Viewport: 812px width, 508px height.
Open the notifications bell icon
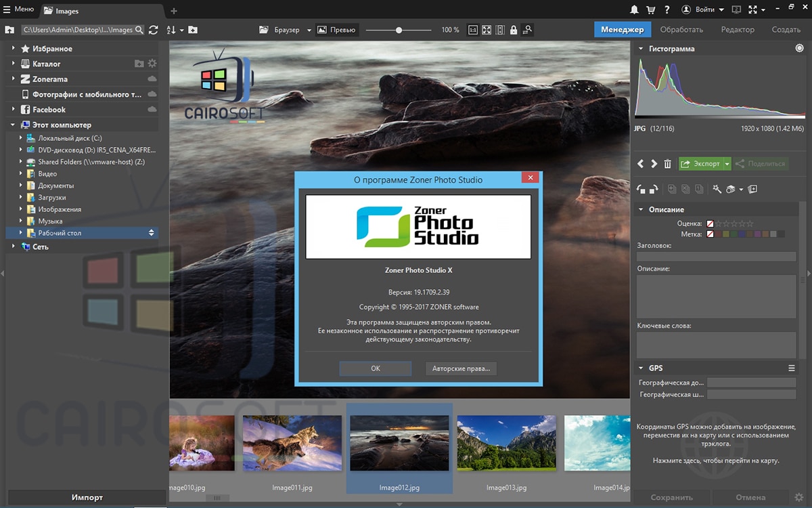point(634,10)
